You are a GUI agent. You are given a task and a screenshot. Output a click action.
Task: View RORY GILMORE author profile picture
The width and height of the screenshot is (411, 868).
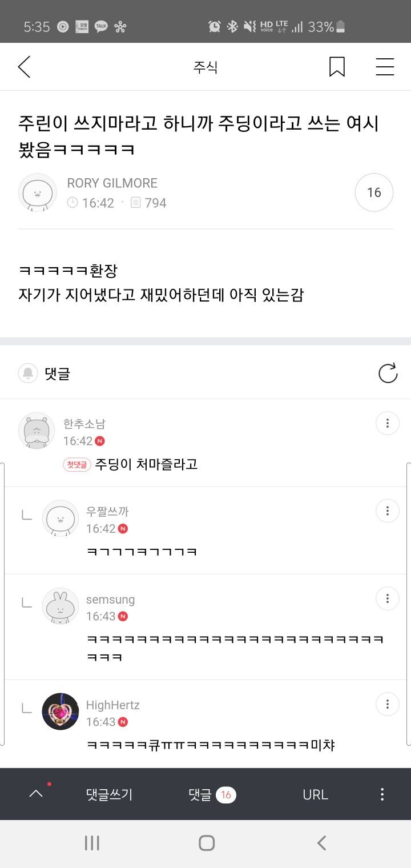point(38,193)
